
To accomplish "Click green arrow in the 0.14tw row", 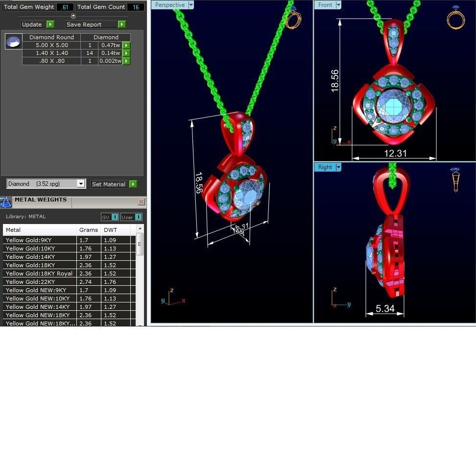I will (x=126, y=53).
